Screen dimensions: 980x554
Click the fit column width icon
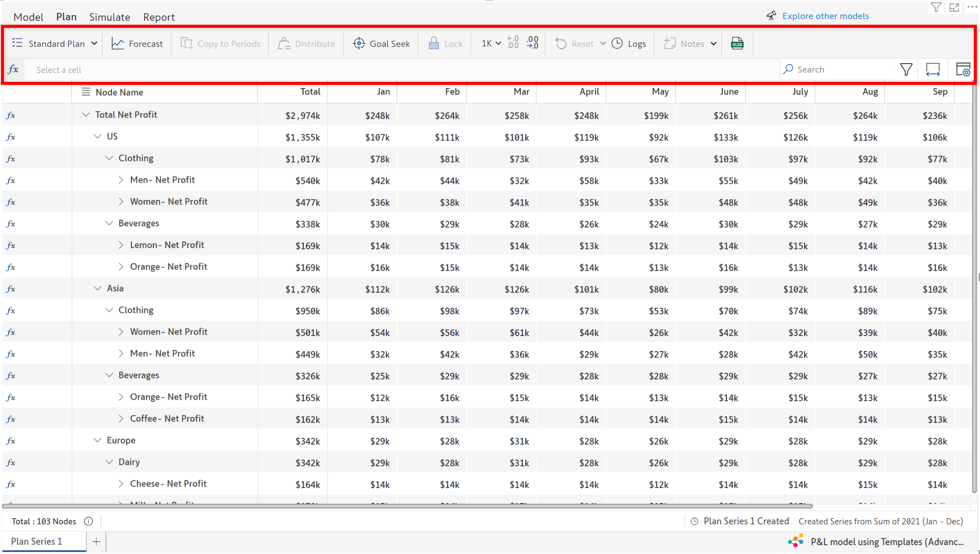pos(933,69)
